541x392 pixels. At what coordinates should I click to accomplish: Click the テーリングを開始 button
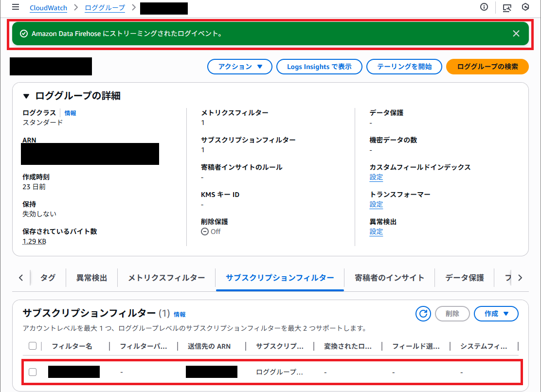click(405, 67)
